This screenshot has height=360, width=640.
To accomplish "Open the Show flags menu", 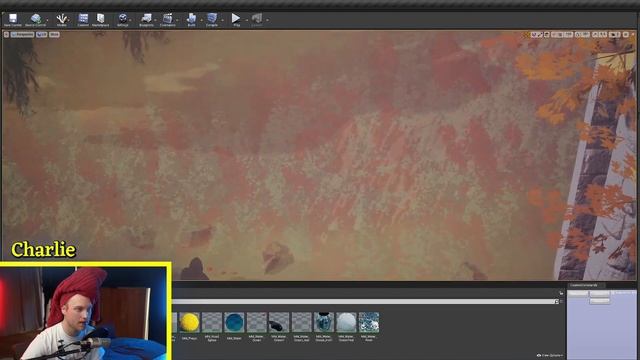I will [54, 35].
